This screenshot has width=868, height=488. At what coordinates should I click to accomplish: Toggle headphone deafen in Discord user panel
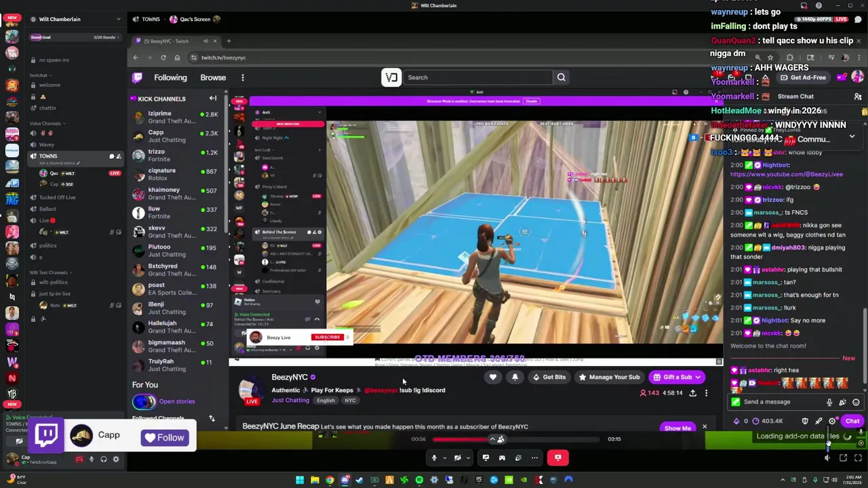point(104,460)
